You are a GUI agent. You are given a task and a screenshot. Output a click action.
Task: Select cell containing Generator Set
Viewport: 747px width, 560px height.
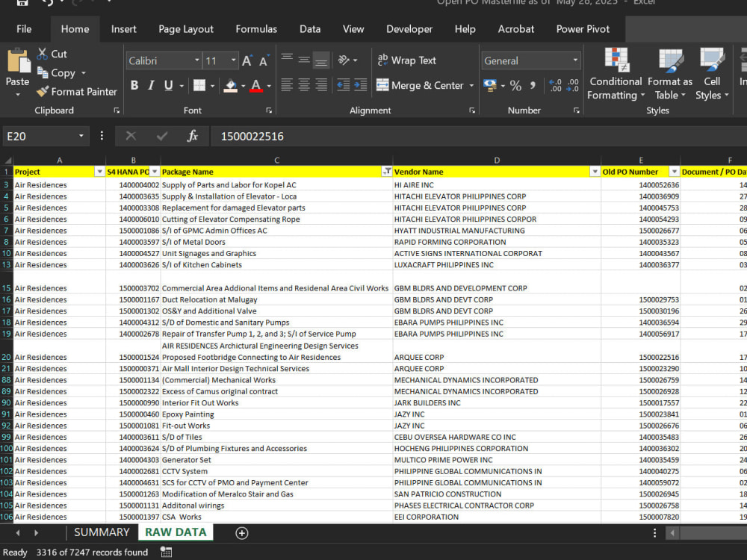276,460
